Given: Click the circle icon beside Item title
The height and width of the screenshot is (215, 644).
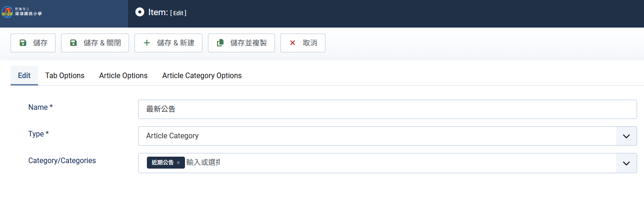Looking at the screenshot, I should 140,12.
